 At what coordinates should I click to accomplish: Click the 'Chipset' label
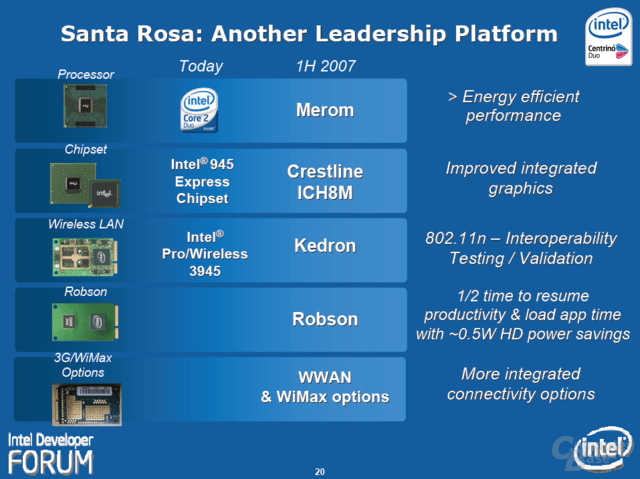tap(86, 149)
